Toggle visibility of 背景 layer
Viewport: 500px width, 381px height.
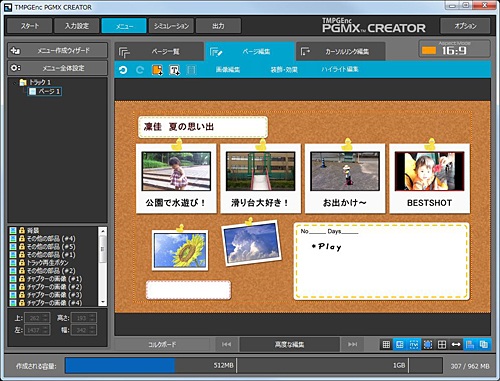pyautogui.click(x=13, y=230)
